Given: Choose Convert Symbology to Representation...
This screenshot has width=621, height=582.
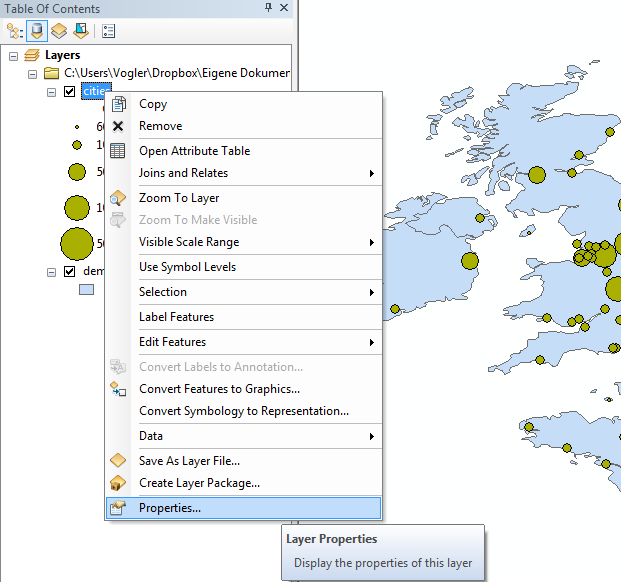Looking at the screenshot, I should [244, 411].
